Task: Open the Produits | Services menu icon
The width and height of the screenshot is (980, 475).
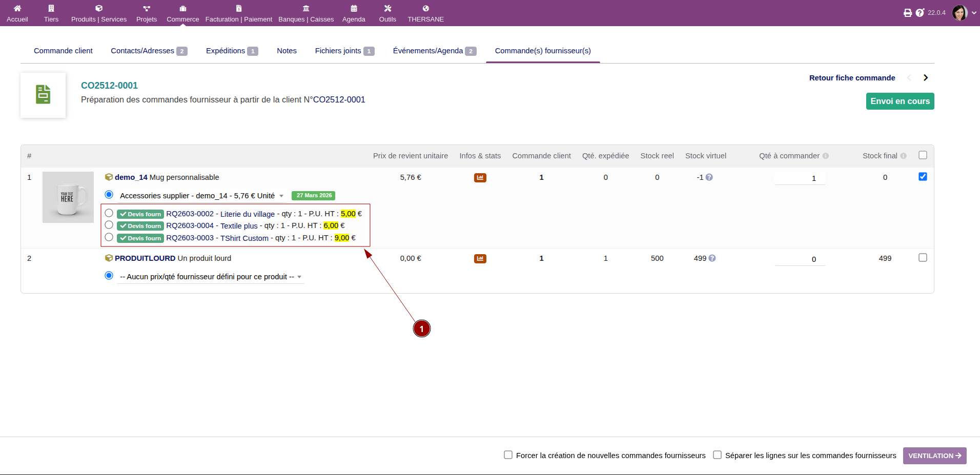Action: 99,9
